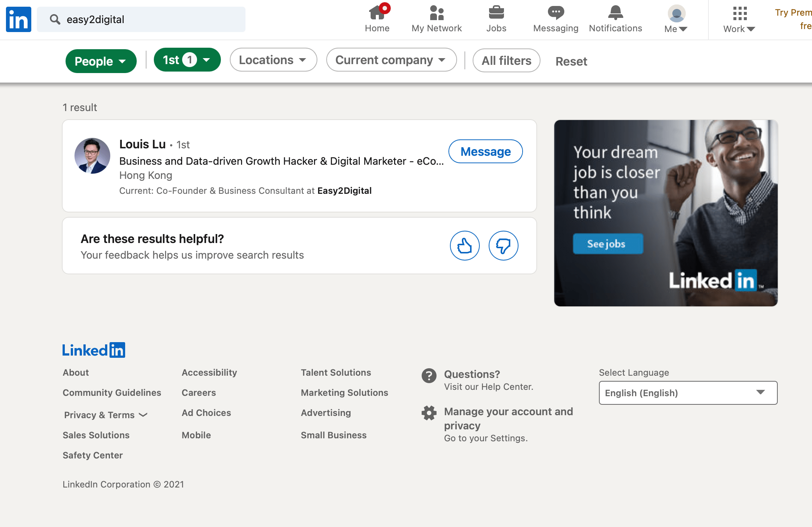Expand the Current company filter
This screenshot has height=527, width=812.
pyautogui.click(x=391, y=60)
